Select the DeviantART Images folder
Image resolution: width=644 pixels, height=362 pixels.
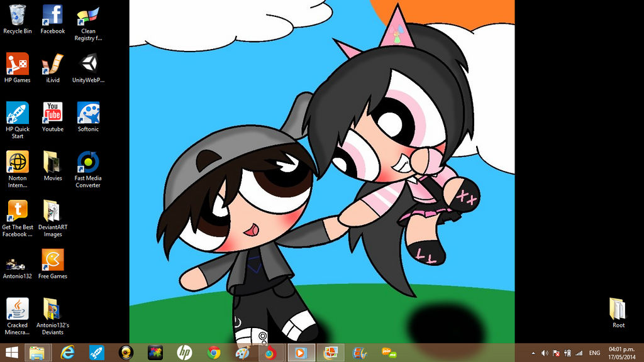pyautogui.click(x=53, y=218)
